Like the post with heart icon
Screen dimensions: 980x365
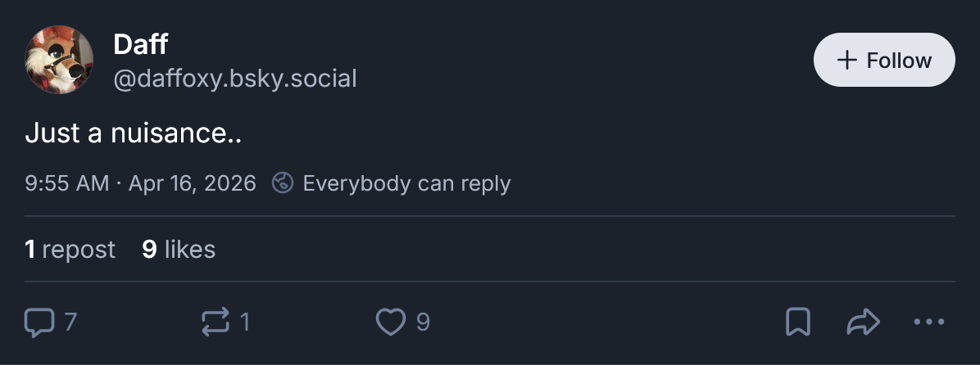[x=391, y=322]
